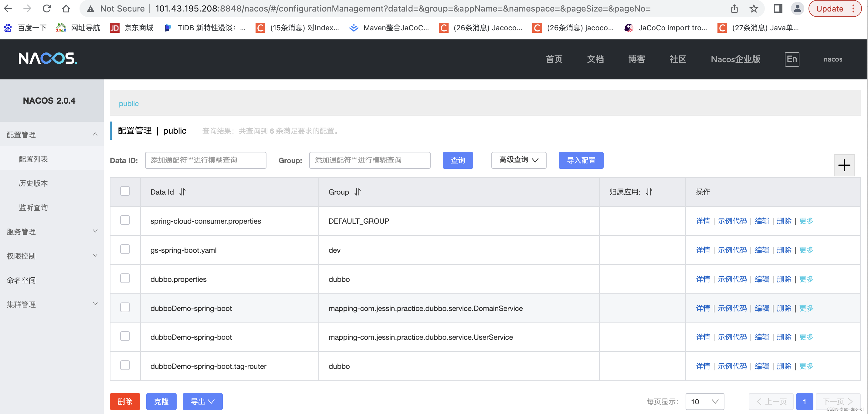This screenshot has height=414, width=868.
Task: Click sort icon next to 归属应用
Action: click(x=649, y=192)
